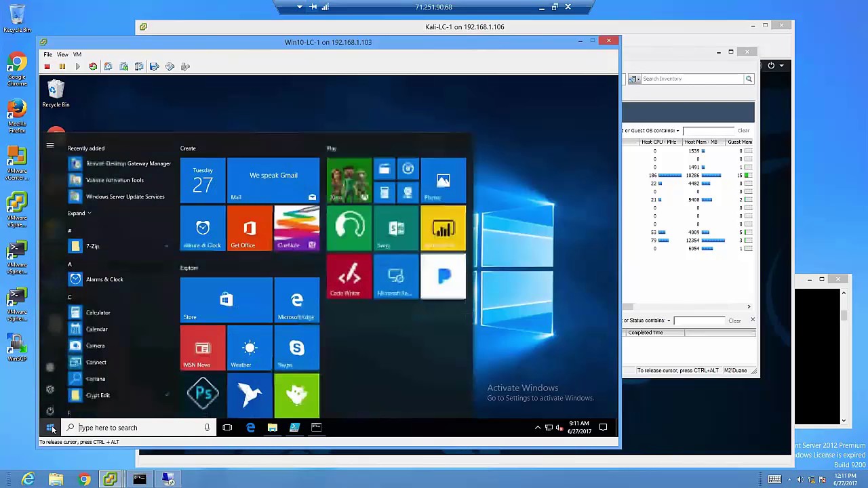Open Google Chrome on host taskbar
Image resolution: width=868 pixels, height=488 pixels.
pyautogui.click(x=84, y=480)
